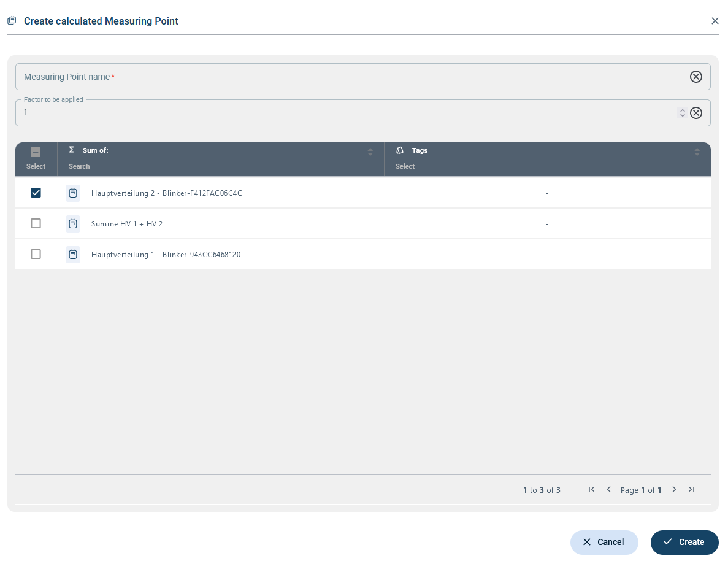The width and height of the screenshot is (728, 580).
Task: Toggle the select-all checkbox in the table header
Action: (x=36, y=152)
